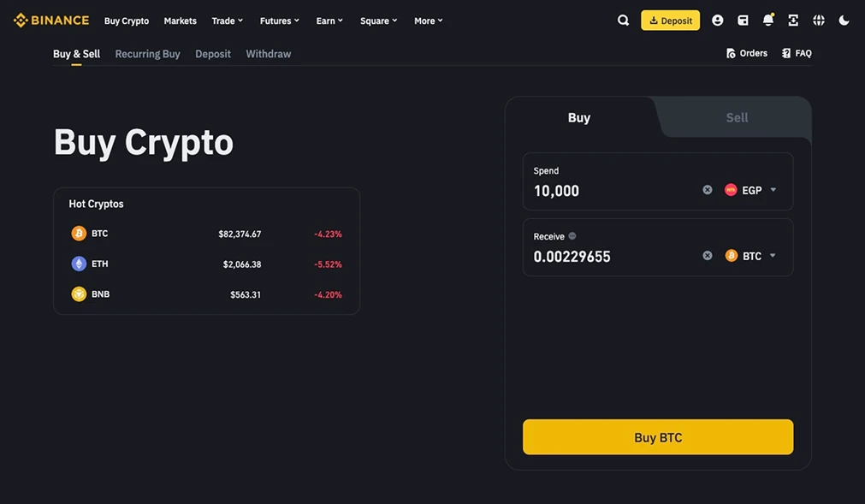
Task: Switch to the Sell tab
Action: [737, 117]
